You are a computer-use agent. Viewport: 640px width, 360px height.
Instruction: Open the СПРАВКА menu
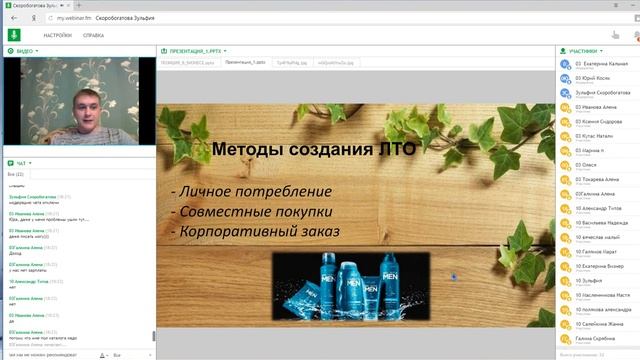pyautogui.click(x=93, y=36)
